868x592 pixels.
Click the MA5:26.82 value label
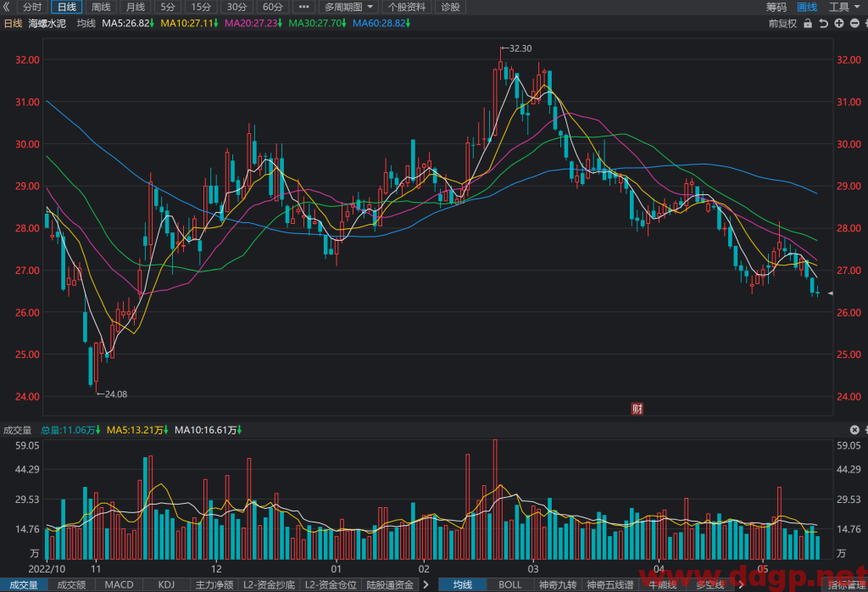127,23
